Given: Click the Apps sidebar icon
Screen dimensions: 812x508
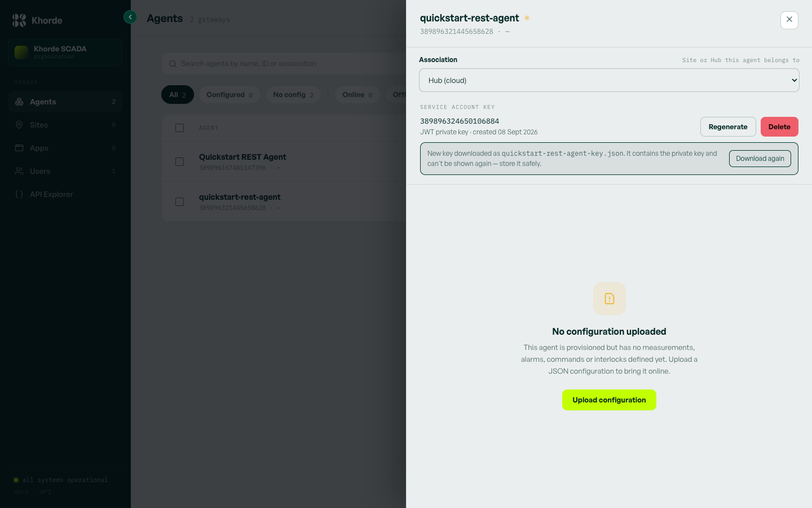Looking at the screenshot, I should pyautogui.click(x=19, y=148).
